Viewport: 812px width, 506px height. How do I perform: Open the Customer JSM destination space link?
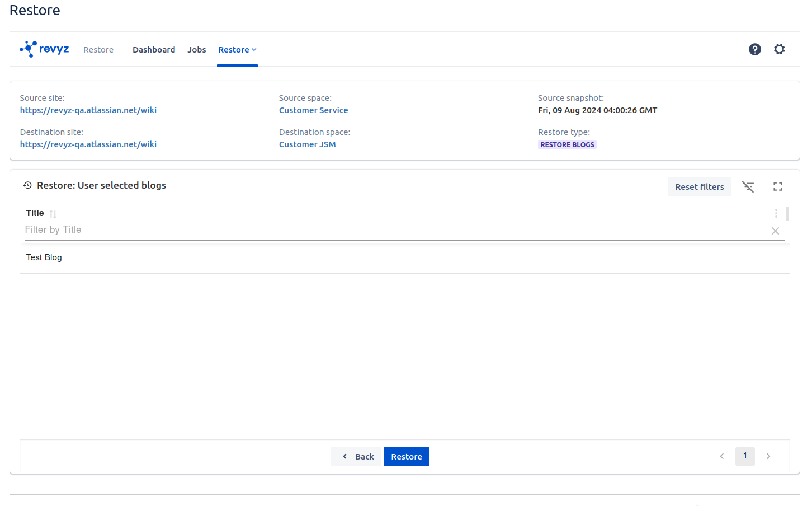[307, 144]
